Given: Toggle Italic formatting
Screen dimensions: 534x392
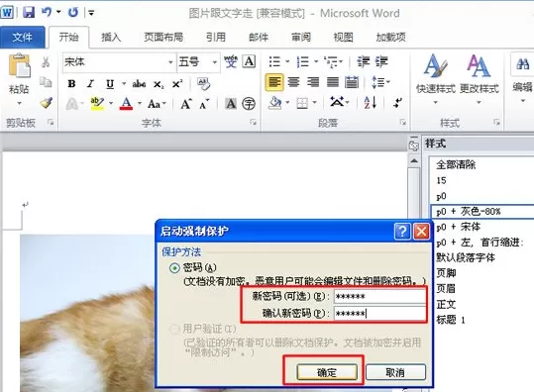Looking at the screenshot, I should click(x=90, y=84).
